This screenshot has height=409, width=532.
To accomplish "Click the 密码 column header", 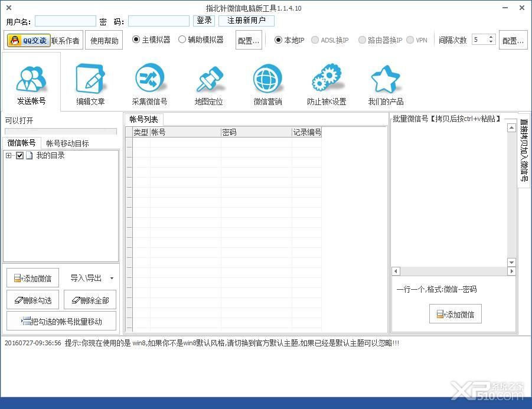I will (256, 132).
